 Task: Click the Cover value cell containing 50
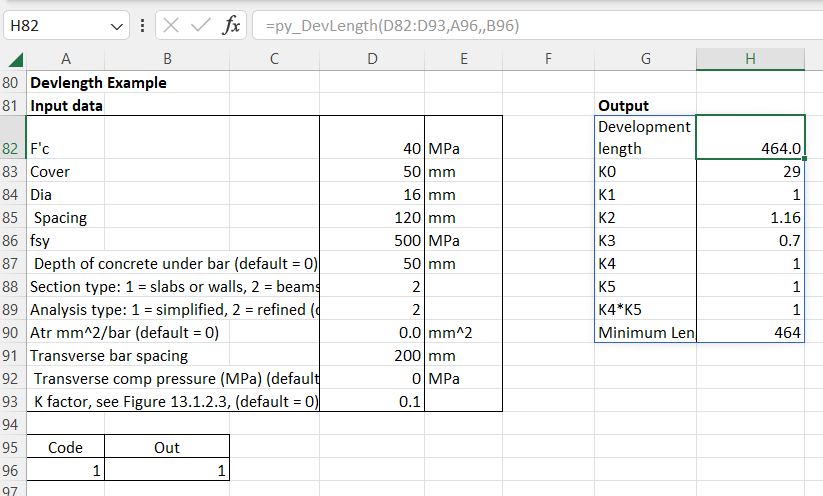pyautogui.click(x=372, y=172)
